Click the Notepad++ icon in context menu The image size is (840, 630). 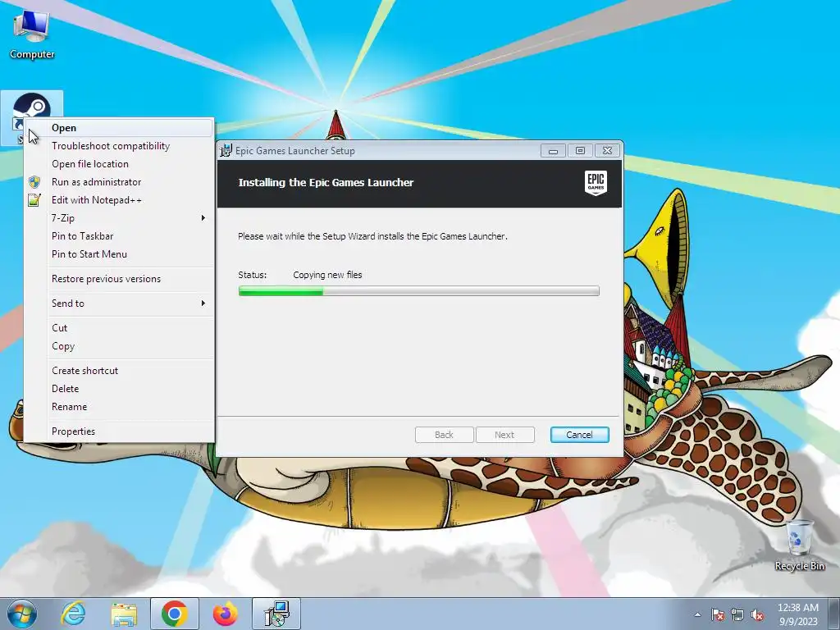click(34, 200)
